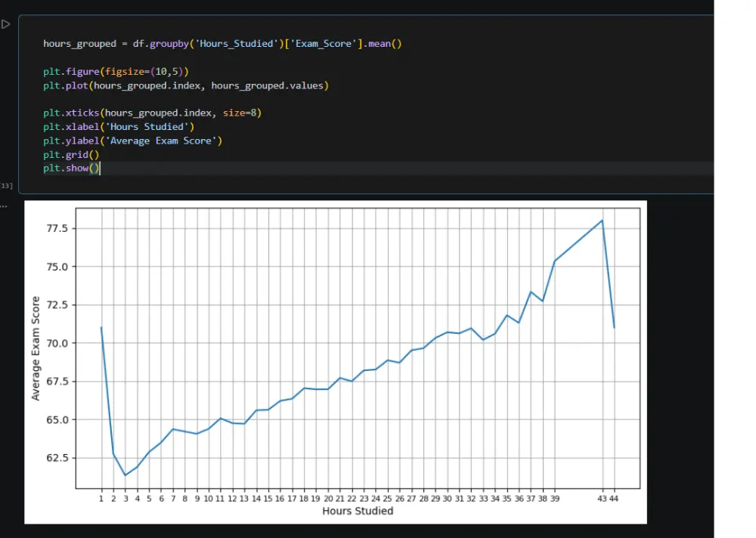
Task: Click the 62.5 y-axis tick label
Action: (x=57, y=458)
